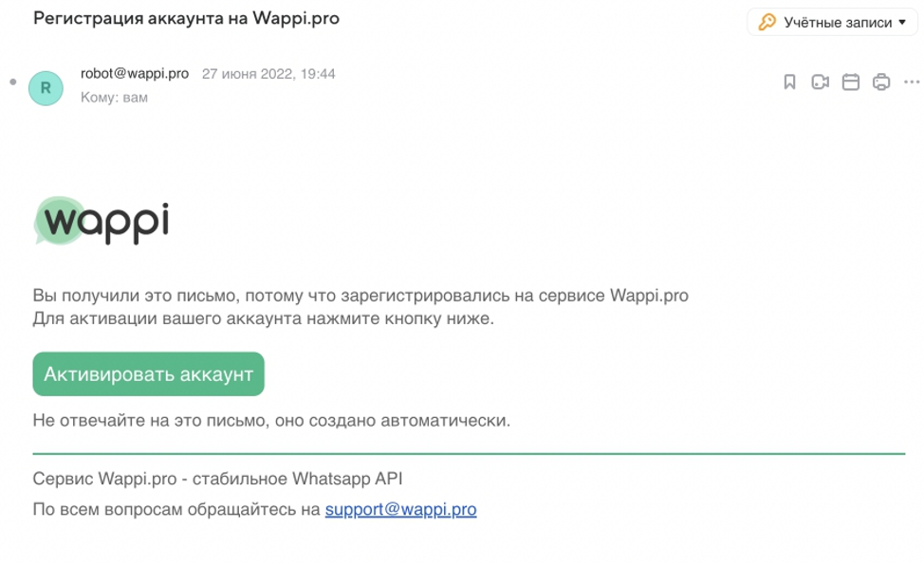Expand recipient details at Кому: вам
The width and height of the screenshot is (924, 564).
point(115,97)
